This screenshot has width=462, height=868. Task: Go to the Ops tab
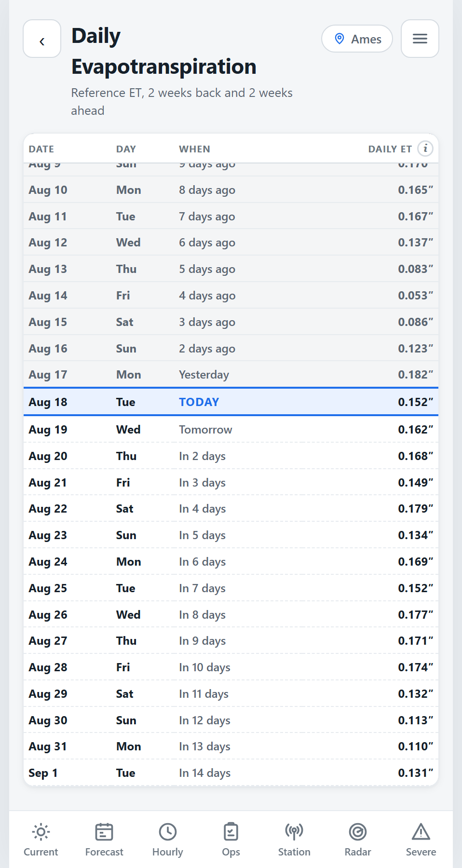tap(231, 840)
